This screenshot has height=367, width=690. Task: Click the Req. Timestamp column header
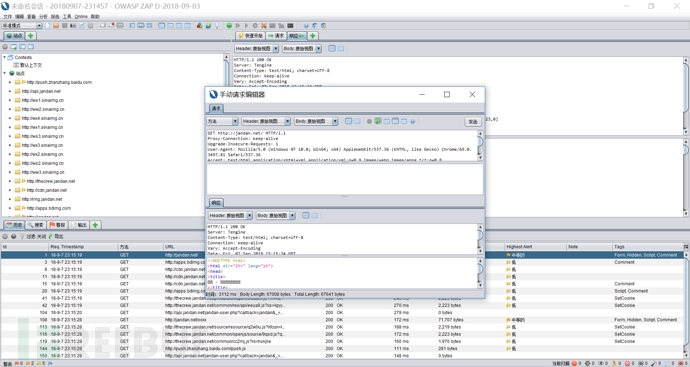click(x=67, y=247)
